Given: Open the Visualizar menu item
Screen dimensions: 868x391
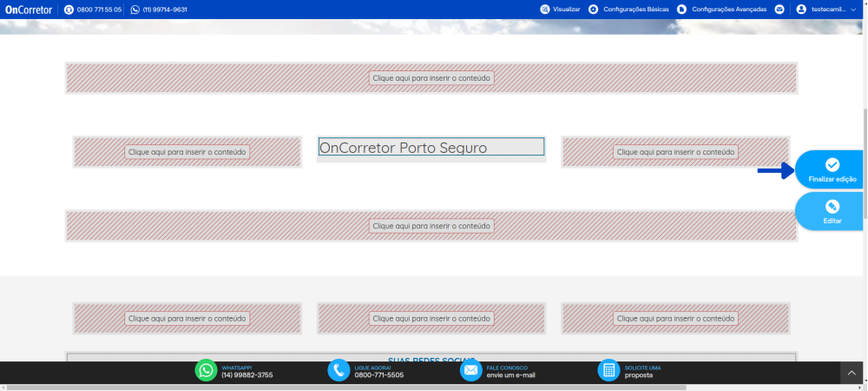Looking at the screenshot, I should [566, 10].
